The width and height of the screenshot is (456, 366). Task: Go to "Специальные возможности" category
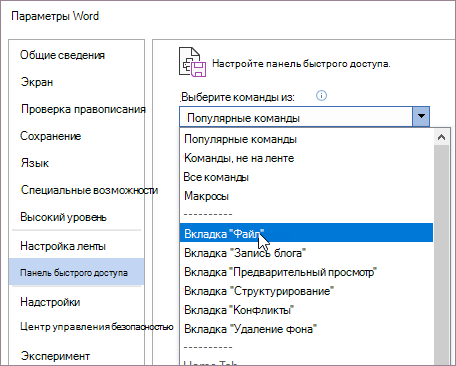pyautogui.click(x=89, y=190)
